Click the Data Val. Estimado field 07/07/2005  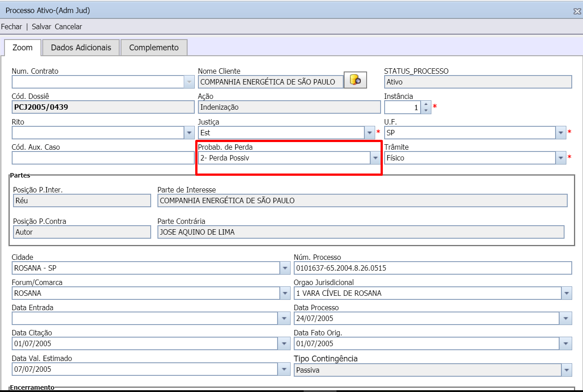coord(145,369)
